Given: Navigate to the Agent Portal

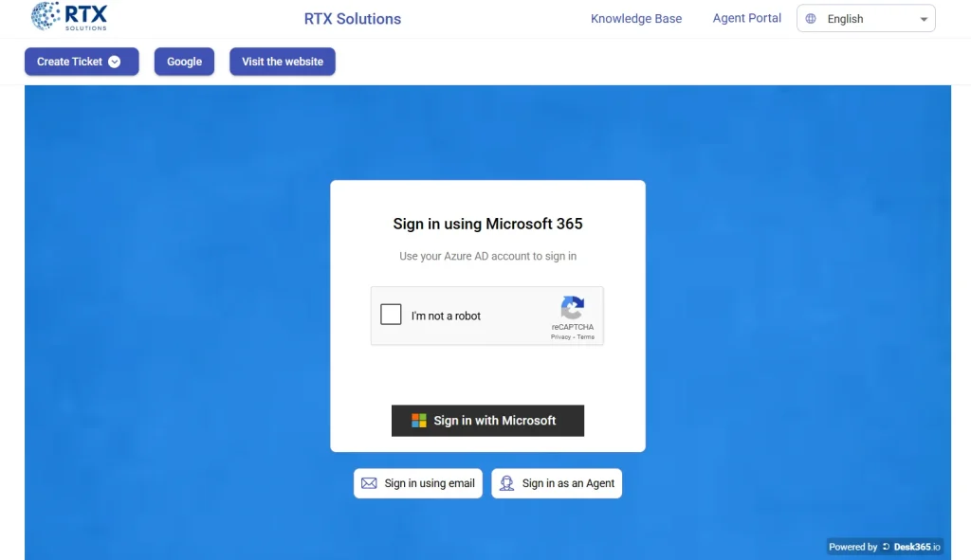Looking at the screenshot, I should click(x=746, y=18).
